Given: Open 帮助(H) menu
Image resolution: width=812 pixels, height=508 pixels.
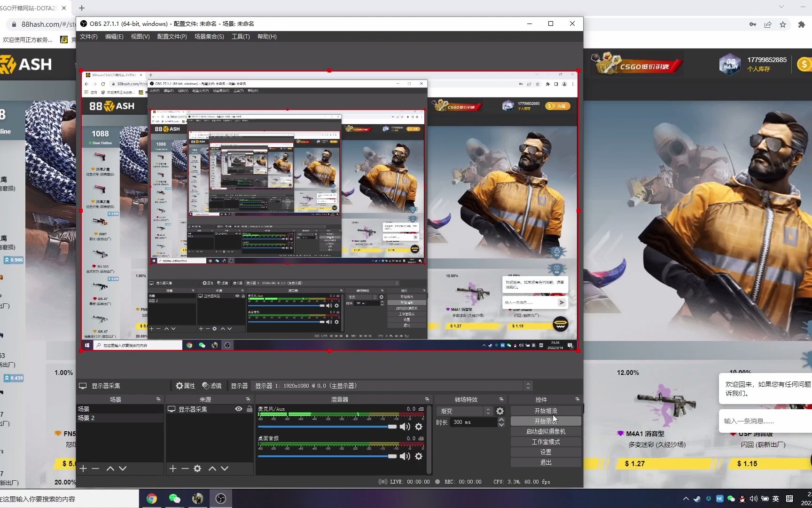Looking at the screenshot, I should click(x=267, y=37).
